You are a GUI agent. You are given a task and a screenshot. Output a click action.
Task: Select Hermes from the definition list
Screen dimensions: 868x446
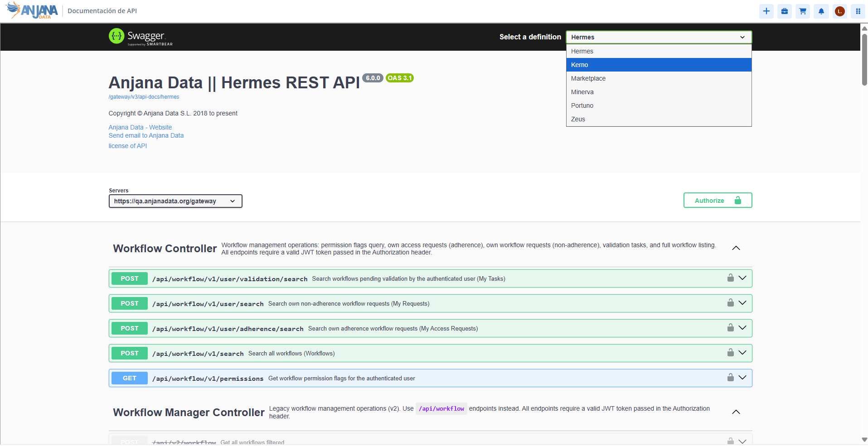coord(659,51)
